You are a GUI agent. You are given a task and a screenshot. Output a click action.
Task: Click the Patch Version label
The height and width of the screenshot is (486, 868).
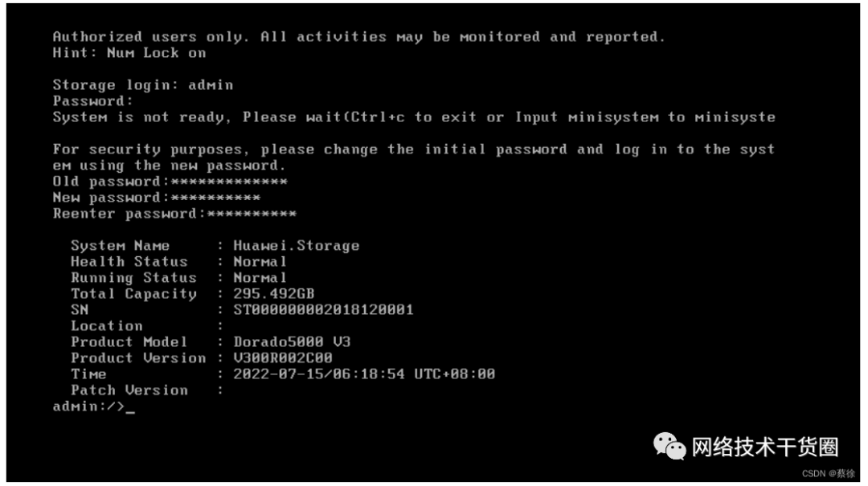tap(129, 390)
